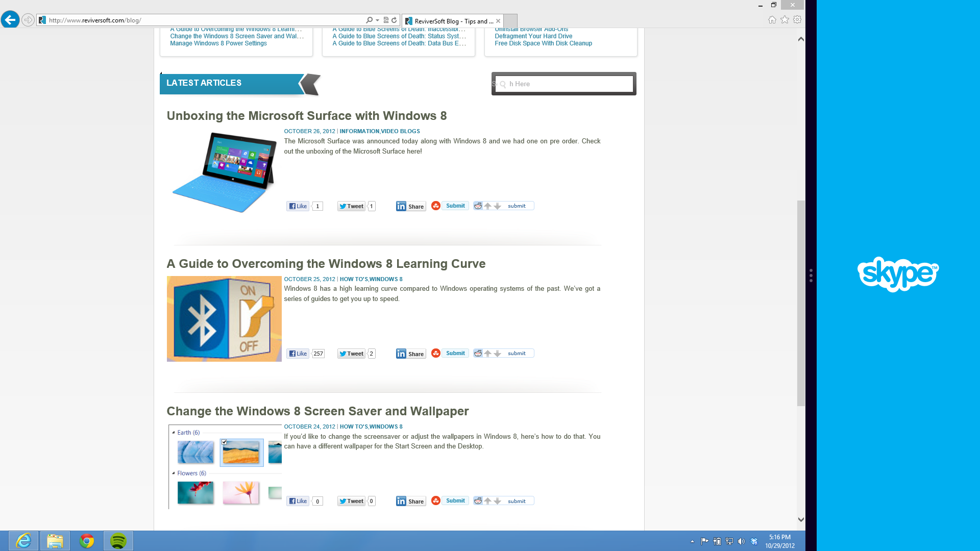Open Google Chrome from the taskbar
Viewport: 980px width, 551px height.
click(87, 541)
